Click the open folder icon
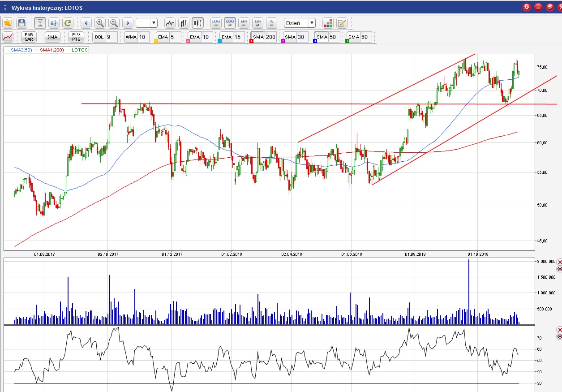Screen dimensions: 562x392 point(8,23)
